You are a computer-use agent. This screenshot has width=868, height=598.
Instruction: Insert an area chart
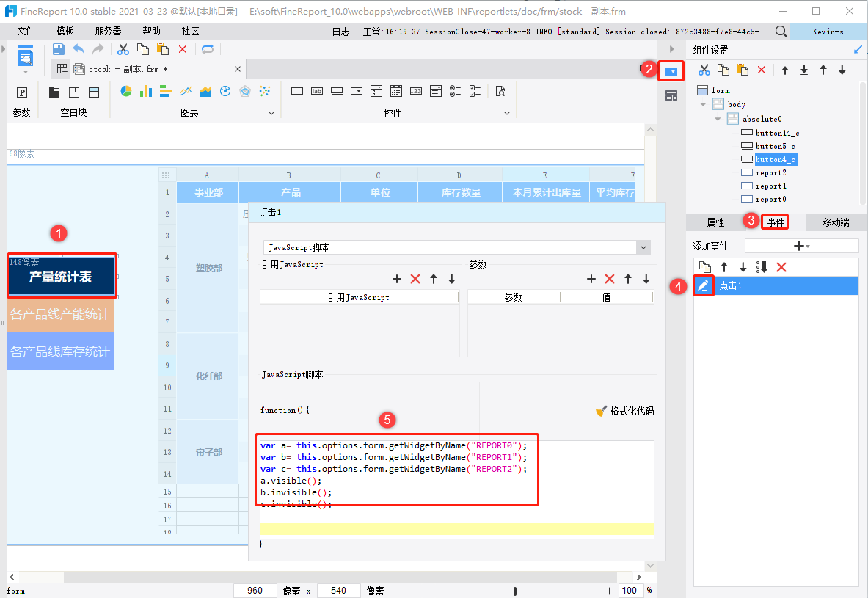coord(205,91)
